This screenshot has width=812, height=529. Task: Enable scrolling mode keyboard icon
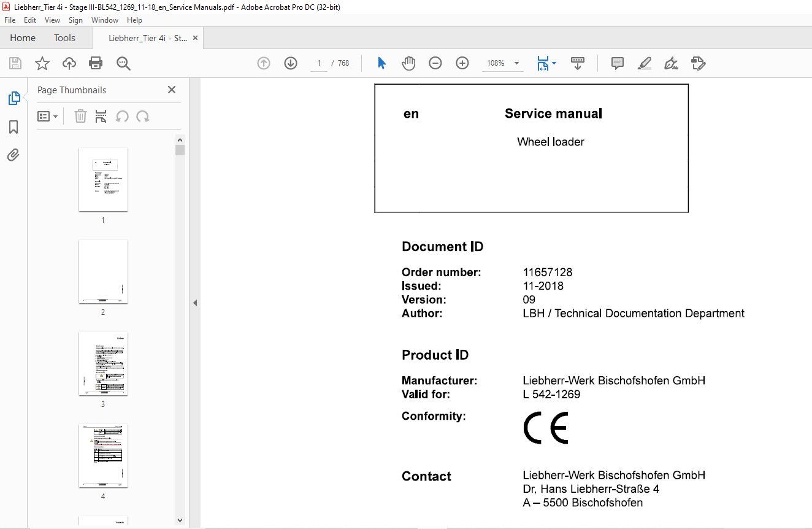click(577, 63)
